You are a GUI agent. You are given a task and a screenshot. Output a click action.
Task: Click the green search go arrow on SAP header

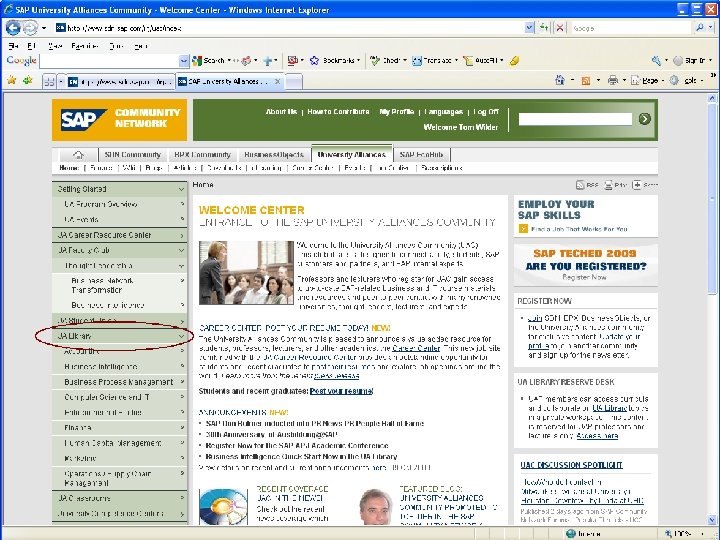(x=644, y=119)
